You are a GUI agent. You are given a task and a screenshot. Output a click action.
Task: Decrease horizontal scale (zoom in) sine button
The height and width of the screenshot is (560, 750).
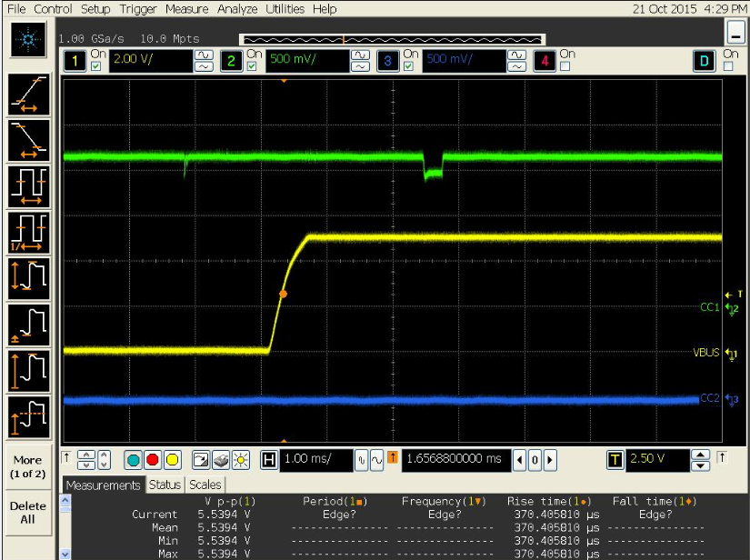tap(361, 460)
